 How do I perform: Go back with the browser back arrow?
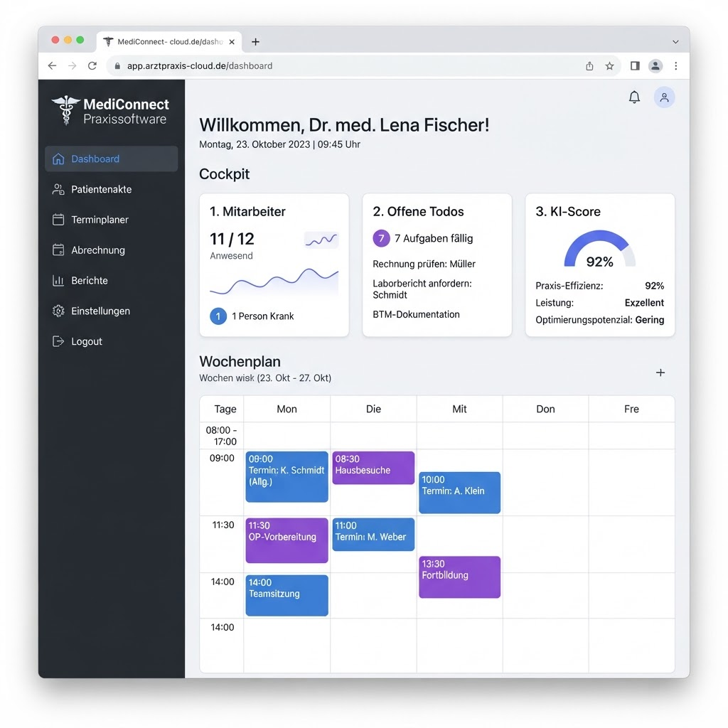click(x=52, y=66)
